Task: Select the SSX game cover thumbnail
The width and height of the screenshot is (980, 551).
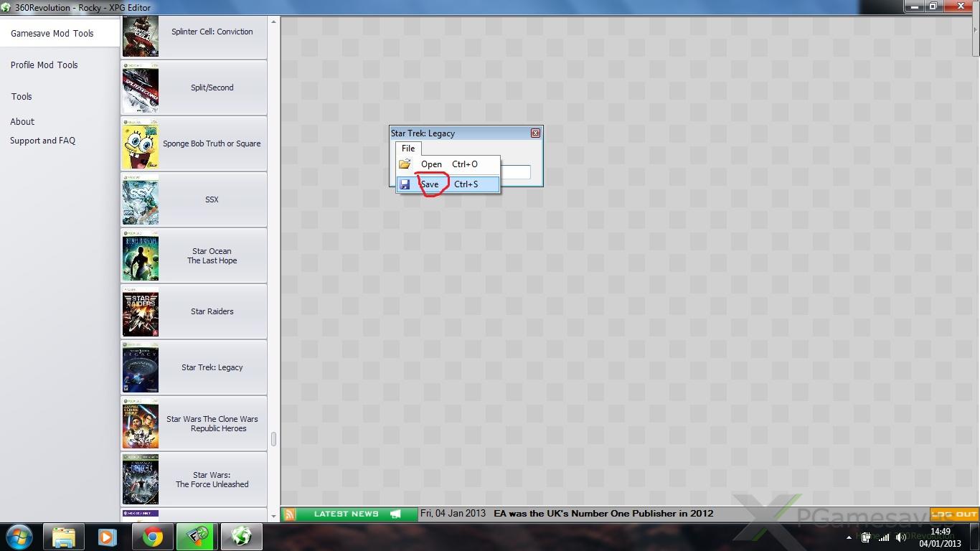Action: point(141,199)
